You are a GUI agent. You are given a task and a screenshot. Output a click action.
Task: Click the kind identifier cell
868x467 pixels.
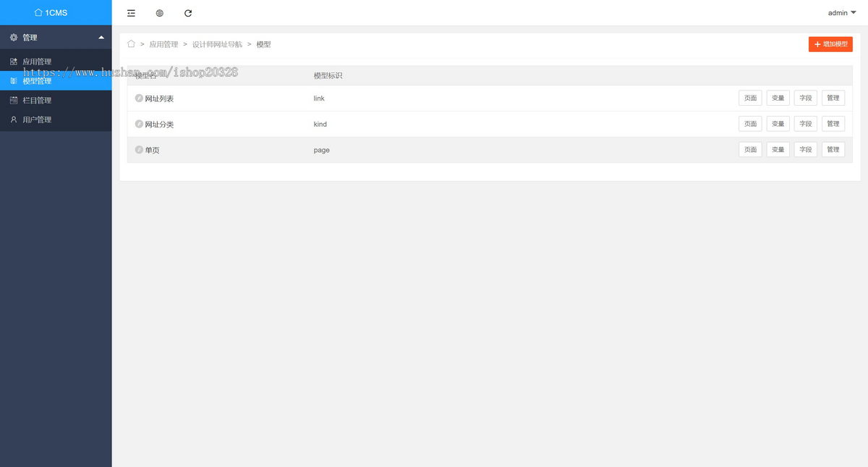click(x=320, y=125)
